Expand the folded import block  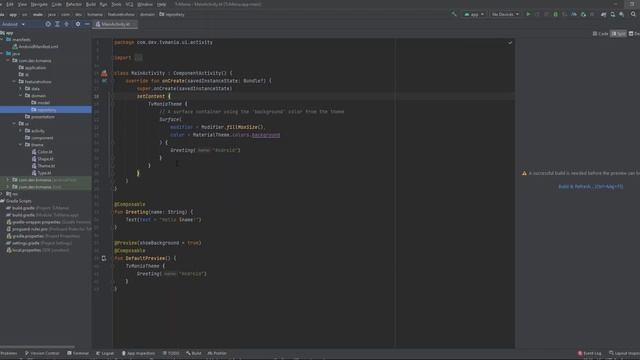click(x=139, y=58)
